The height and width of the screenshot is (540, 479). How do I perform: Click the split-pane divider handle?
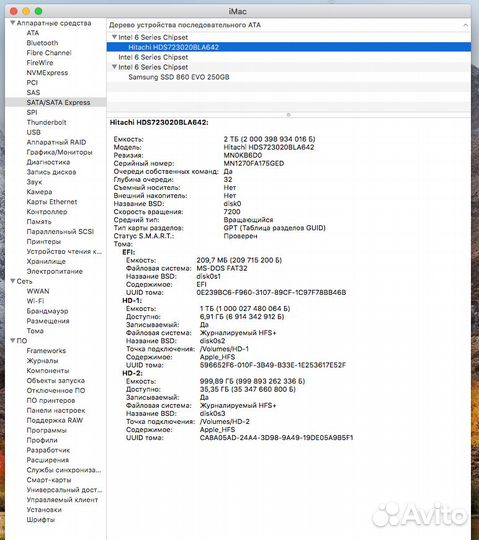[289, 115]
